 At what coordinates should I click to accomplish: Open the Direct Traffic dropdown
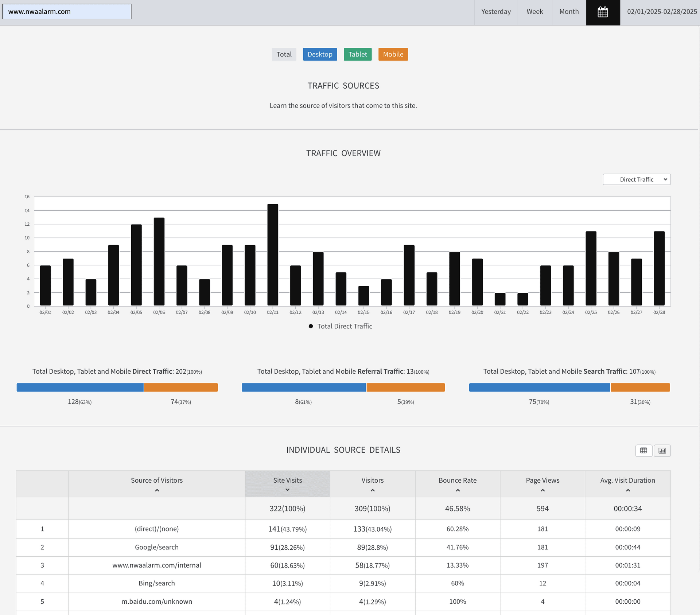click(636, 179)
